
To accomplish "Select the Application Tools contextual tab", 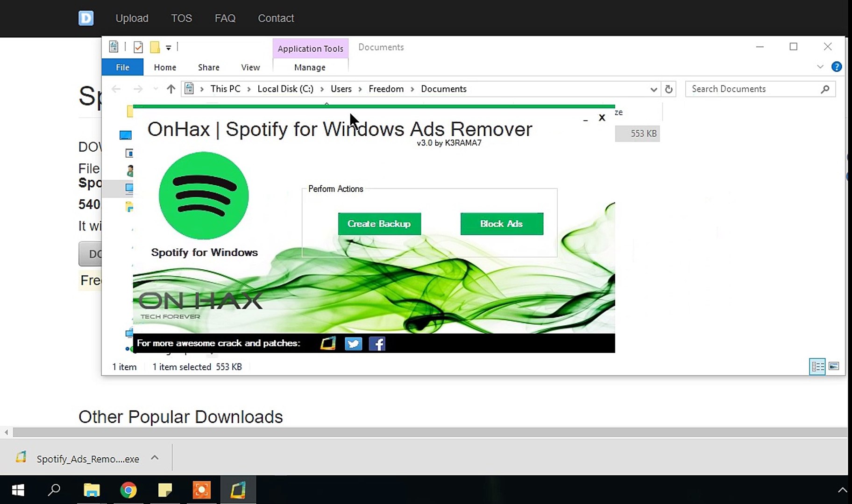I will (x=310, y=49).
